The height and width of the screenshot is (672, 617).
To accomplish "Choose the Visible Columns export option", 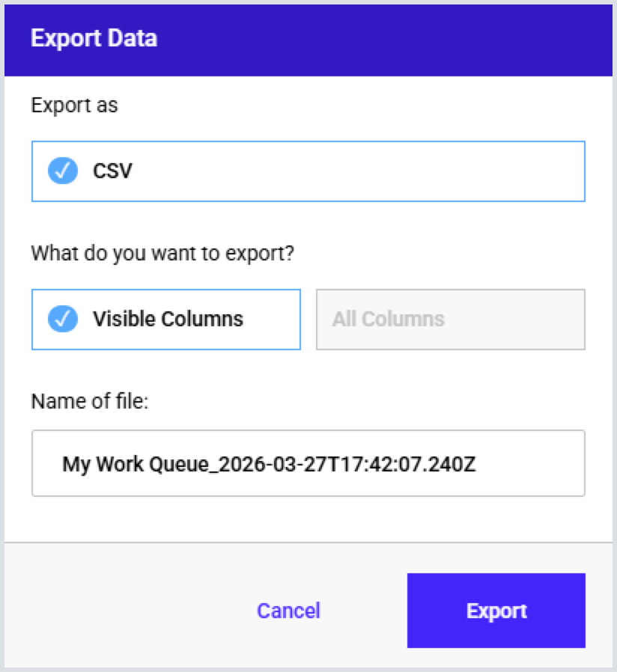I will 165,320.
